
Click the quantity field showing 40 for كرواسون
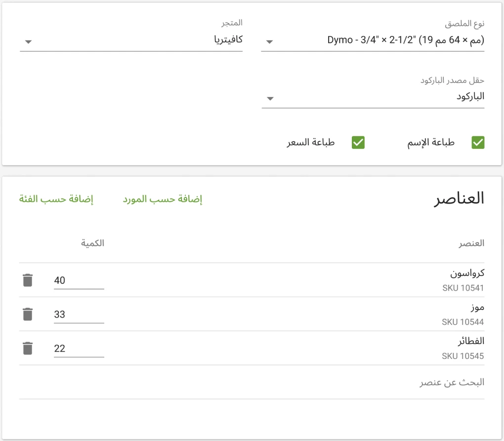click(x=78, y=280)
